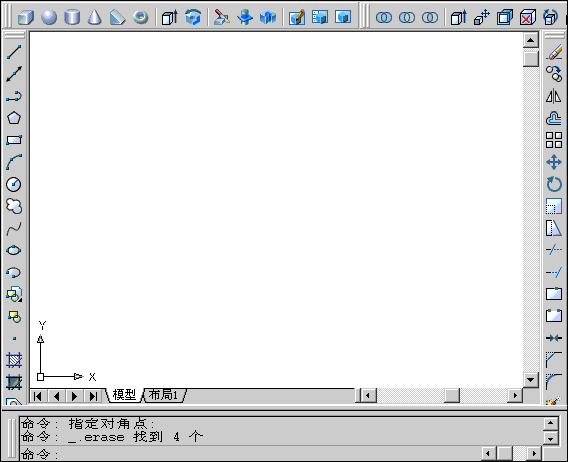568x462 pixels.
Task: Click the Stretch tool
Action: pos(554,228)
